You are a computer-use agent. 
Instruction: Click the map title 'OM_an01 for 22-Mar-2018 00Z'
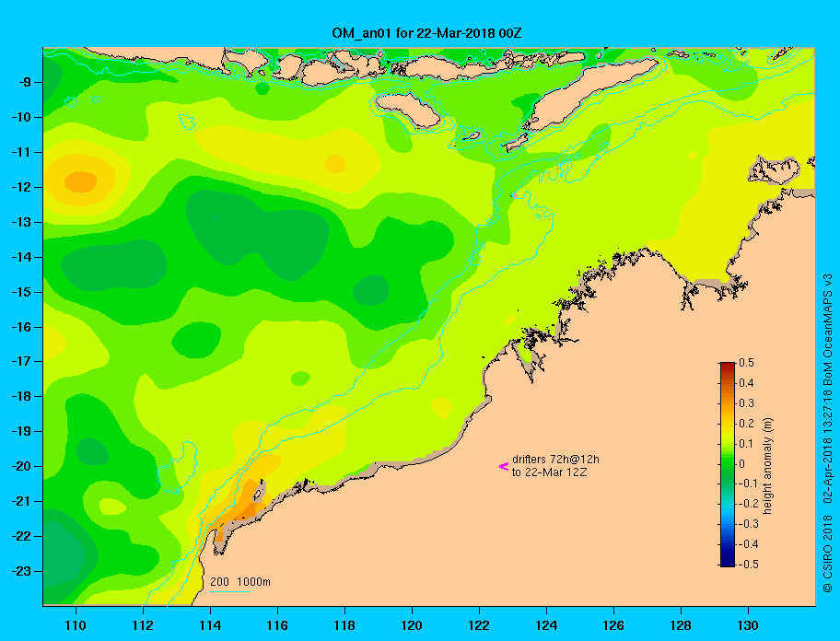coord(426,33)
